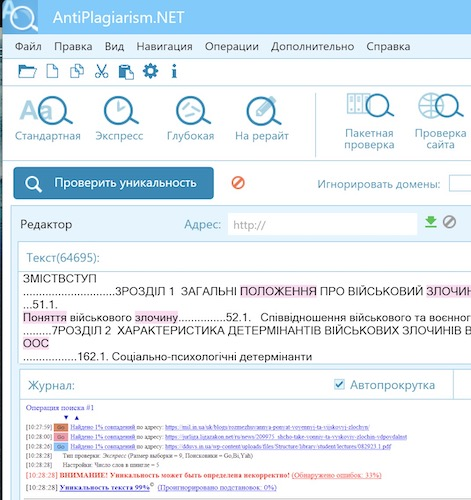Cut text with the scissors icon
The height and width of the screenshot is (500, 471).
pos(101,71)
